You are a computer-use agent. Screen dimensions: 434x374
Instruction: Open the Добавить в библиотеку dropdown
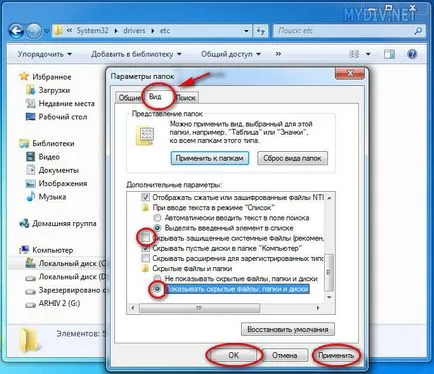pyautogui.click(x=136, y=54)
